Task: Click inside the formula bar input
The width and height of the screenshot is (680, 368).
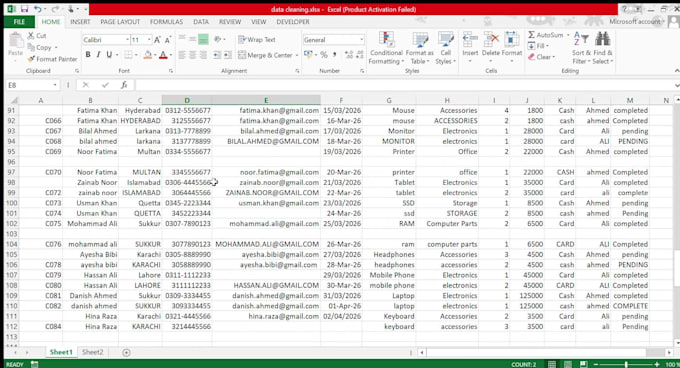Action: [403, 85]
